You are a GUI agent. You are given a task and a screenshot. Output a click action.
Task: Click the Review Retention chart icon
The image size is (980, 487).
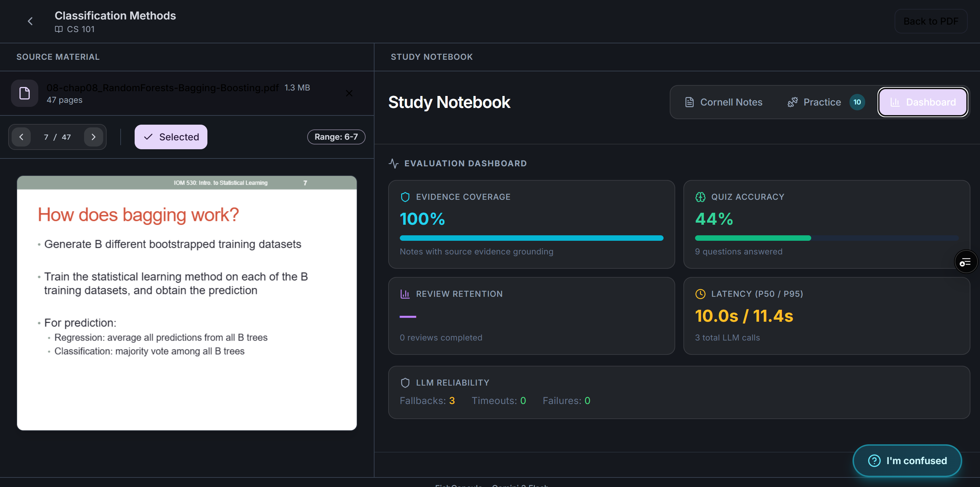pyautogui.click(x=405, y=294)
